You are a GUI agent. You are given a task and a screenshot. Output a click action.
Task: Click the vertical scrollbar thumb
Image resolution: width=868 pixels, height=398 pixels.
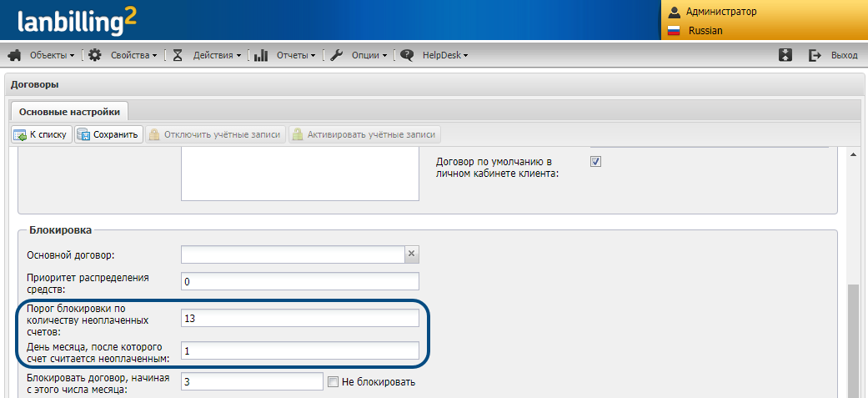click(854, 341)
